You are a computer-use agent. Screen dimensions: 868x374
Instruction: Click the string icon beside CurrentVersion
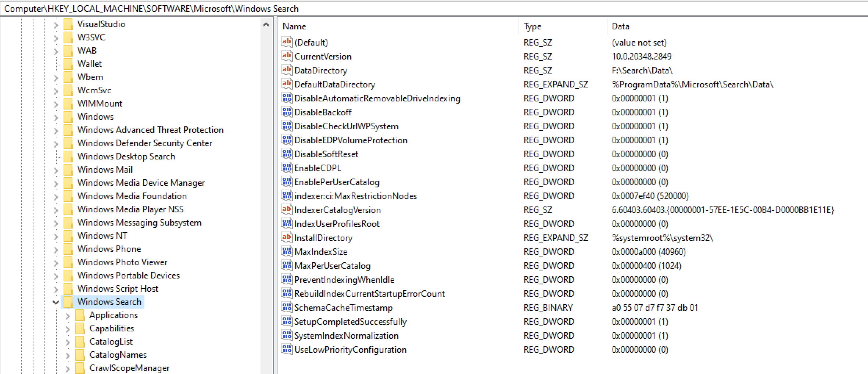[x=287, y=56]
